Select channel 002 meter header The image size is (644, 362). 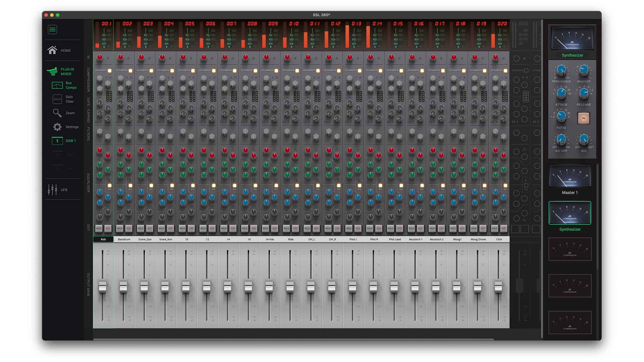[124, 35]
